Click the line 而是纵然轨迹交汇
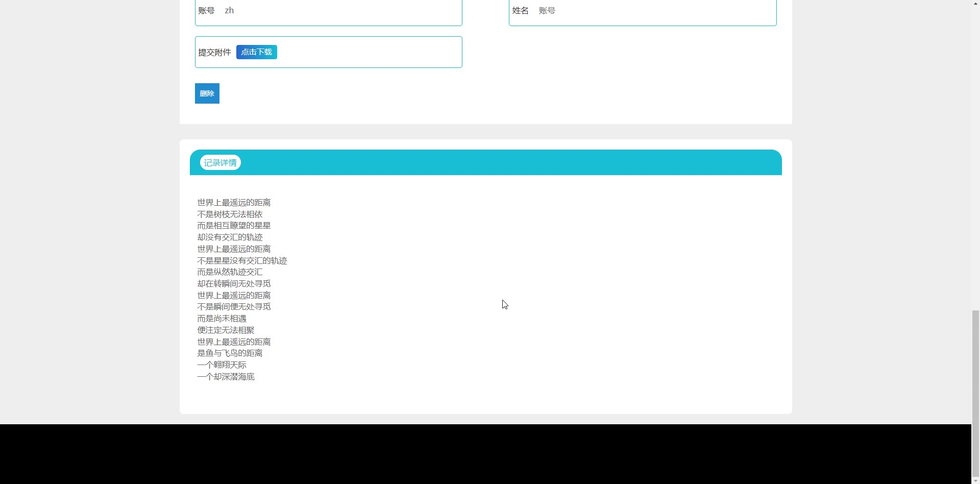980x484 pixels. pyautogui.click(x=230, y=272)
